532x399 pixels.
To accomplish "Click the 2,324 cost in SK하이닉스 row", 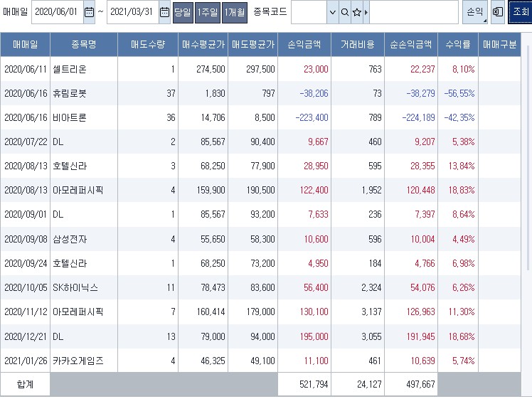I will pos(371,288).
